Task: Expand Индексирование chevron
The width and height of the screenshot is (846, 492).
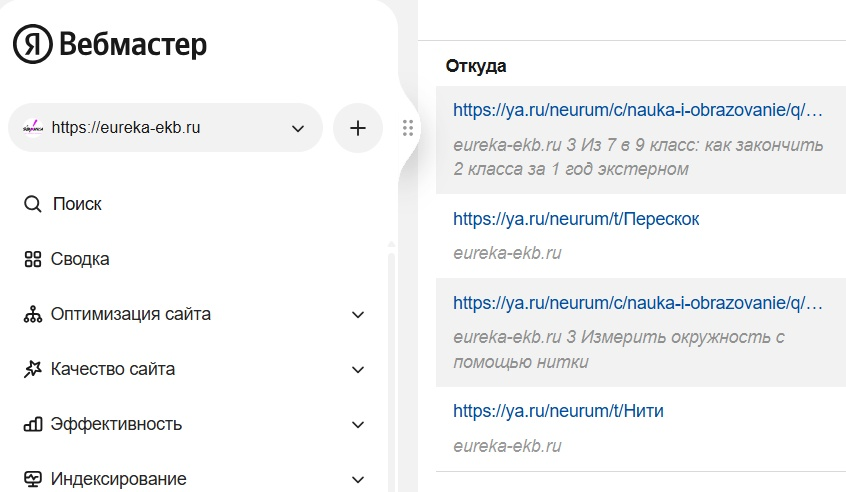Action: (x=358, y=480)
